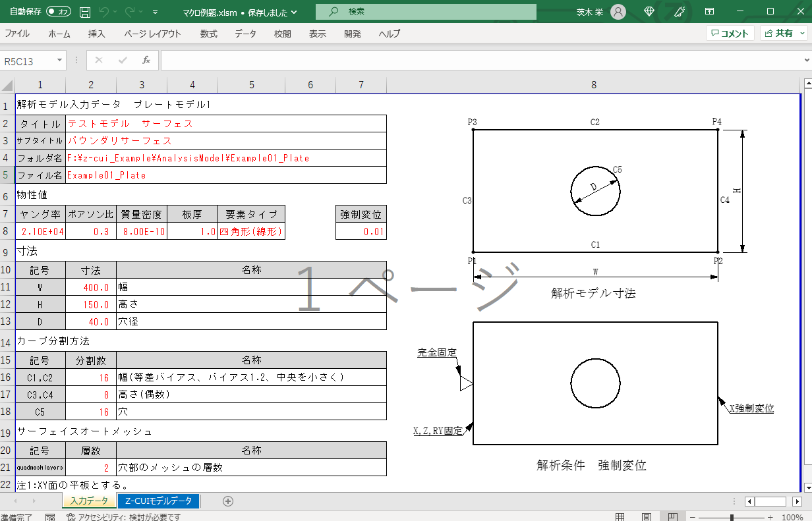Switch to the Z-CUIモデルデータ sheet tab

[158, 501]
